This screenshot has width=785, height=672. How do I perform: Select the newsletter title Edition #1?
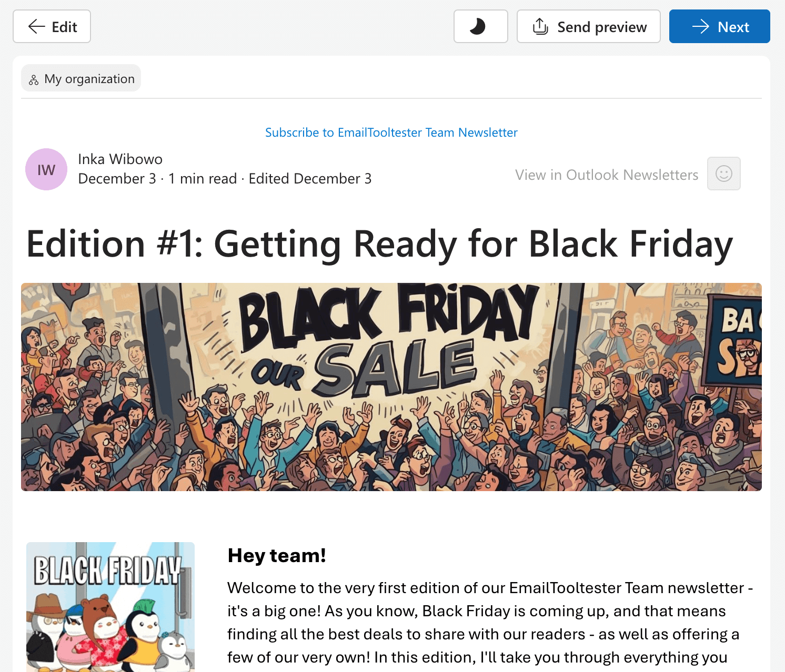[x=379, y=243]
